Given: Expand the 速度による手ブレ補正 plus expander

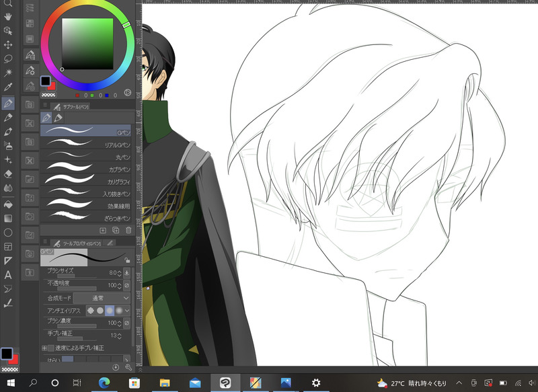Looking at the screenshot, I should click(44, 348).
